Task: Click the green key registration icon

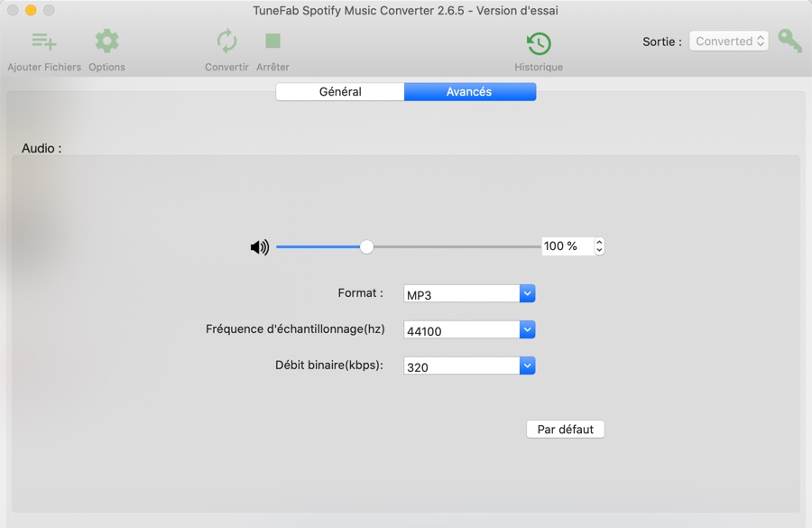Action: click(790, 42)
